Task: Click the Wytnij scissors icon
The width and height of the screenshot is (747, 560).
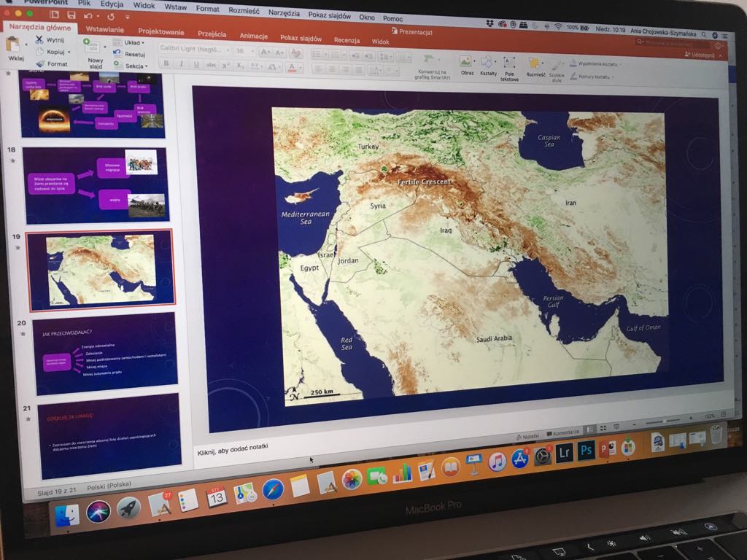Action: click(39, 39)
